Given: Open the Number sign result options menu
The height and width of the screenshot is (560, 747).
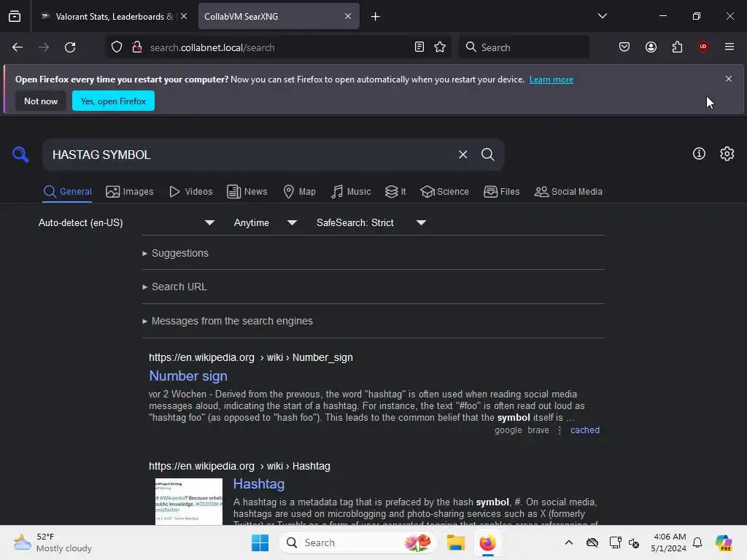Looking at the screenshot, I should [560, 430].
